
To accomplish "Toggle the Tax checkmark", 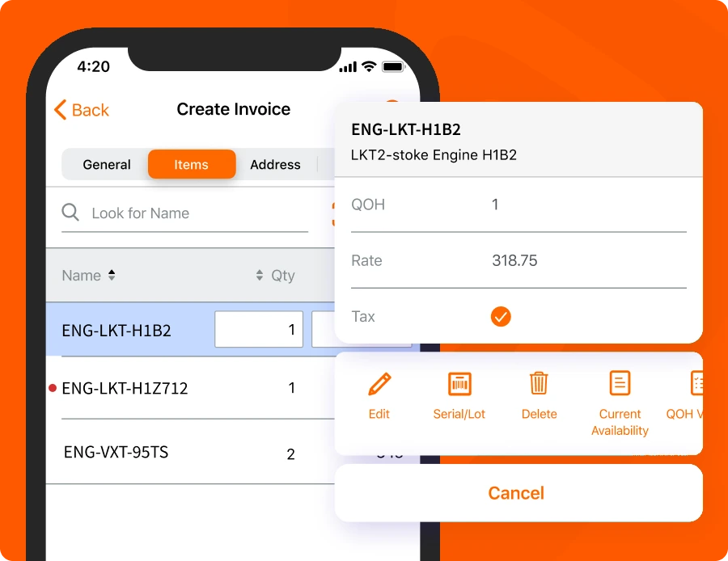I will tap(501, 316).
